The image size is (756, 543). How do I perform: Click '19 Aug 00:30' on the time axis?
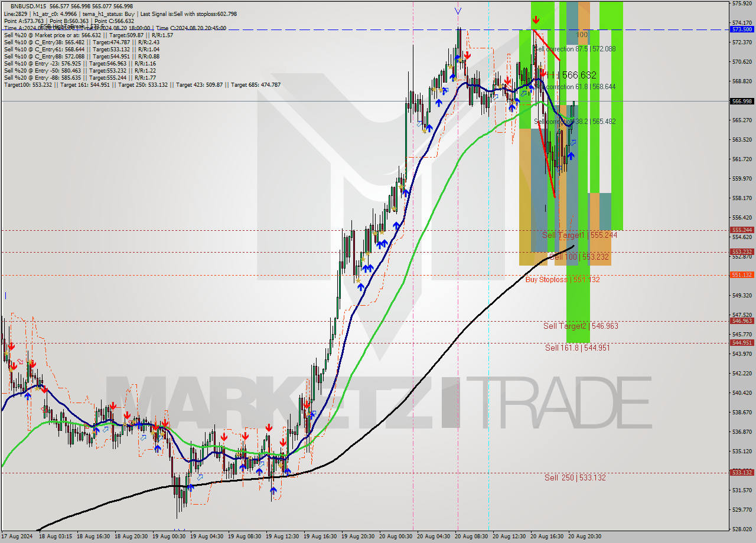(170, 537)
